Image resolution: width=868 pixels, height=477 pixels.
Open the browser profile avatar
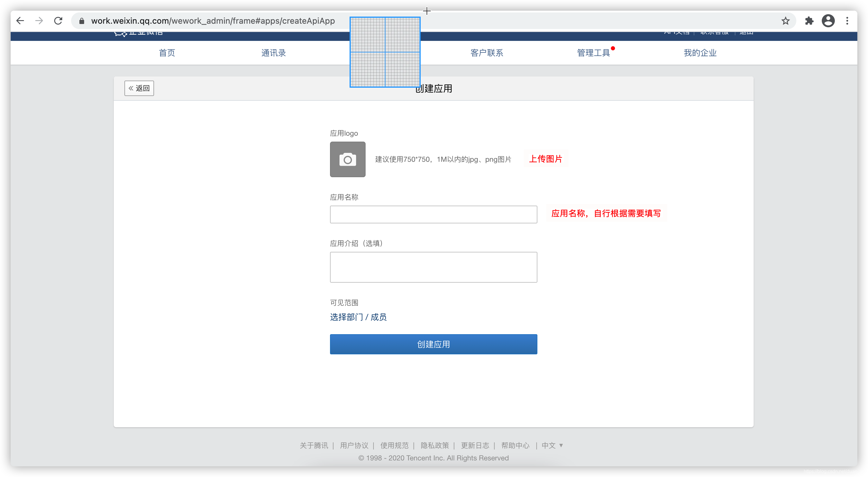click(x=828, y=21)
